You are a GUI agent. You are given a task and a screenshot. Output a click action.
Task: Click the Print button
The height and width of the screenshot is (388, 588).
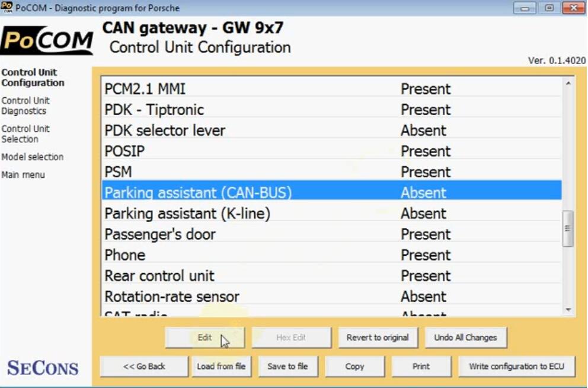(421, 366)
